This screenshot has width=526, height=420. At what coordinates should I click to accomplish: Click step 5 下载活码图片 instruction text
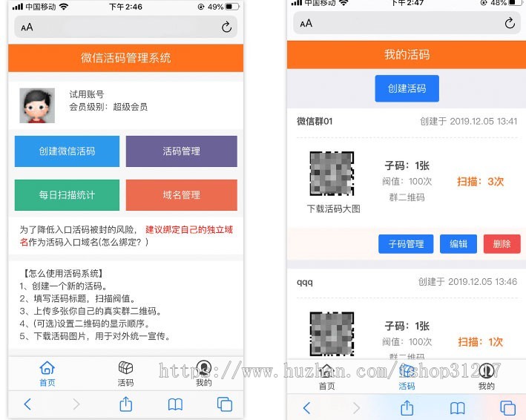(x=95, y=336)
